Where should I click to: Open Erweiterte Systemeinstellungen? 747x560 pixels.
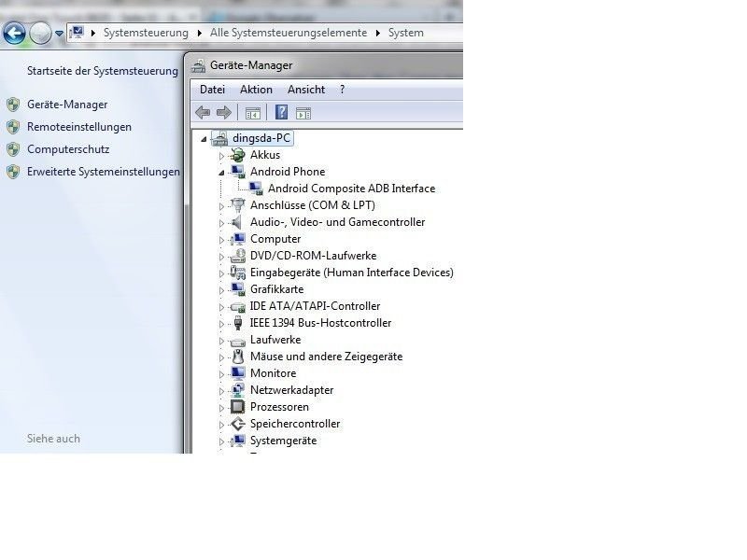pyautogui.click(x=104, y=172)
